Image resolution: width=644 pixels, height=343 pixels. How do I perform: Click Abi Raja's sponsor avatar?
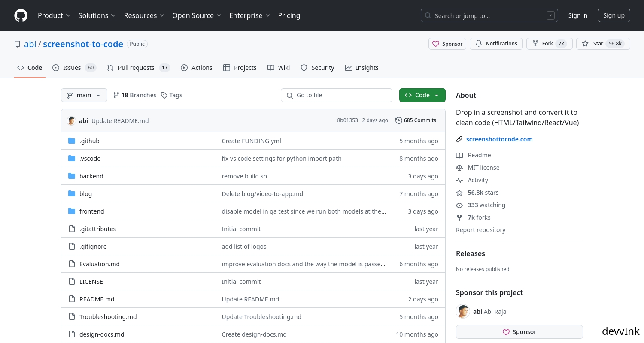coord(463,311)
